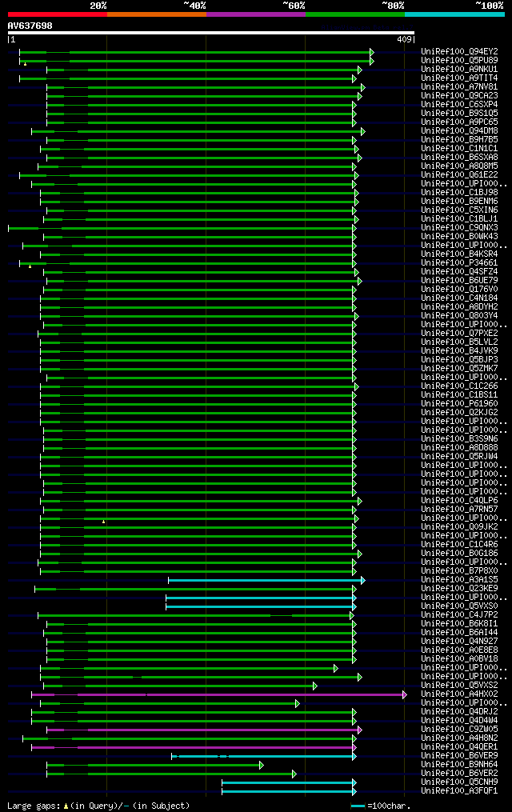The image size is (512, 812).
Task: Select the UniRef100_B6VER9 label
Action: 459,756
